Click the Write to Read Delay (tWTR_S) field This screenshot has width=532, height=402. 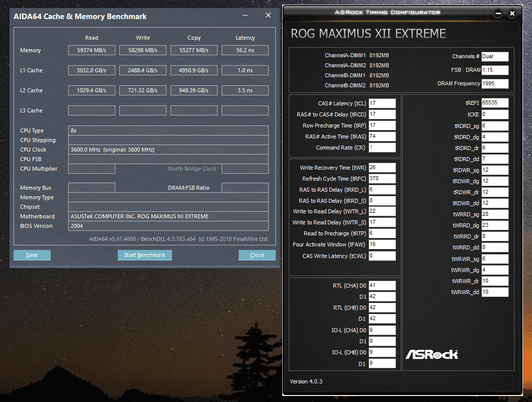[x=382, y=222]
